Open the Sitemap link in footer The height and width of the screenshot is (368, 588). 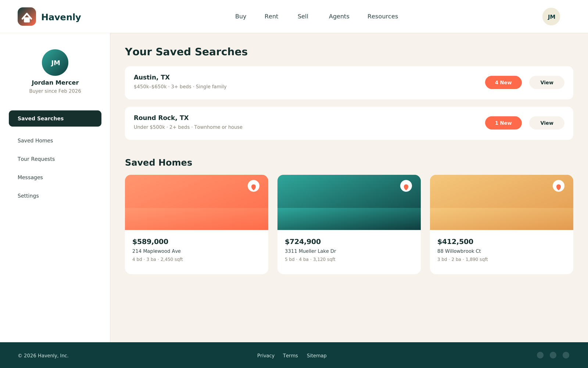pyautogui.click(x=317, y=355)
